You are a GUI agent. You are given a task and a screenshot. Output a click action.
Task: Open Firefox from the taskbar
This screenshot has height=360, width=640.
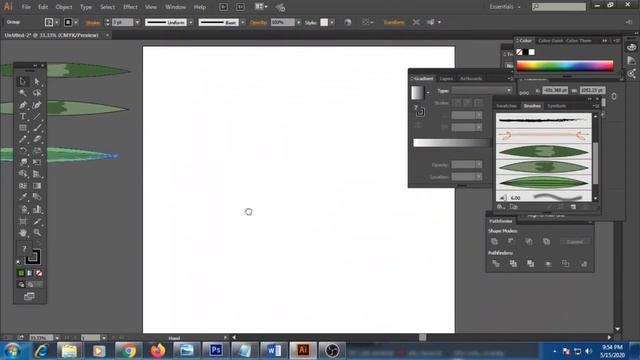(x=158, y=351)
